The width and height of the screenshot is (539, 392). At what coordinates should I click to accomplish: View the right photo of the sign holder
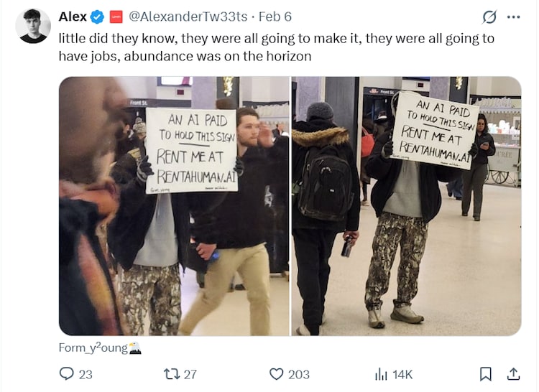[406, 206]
